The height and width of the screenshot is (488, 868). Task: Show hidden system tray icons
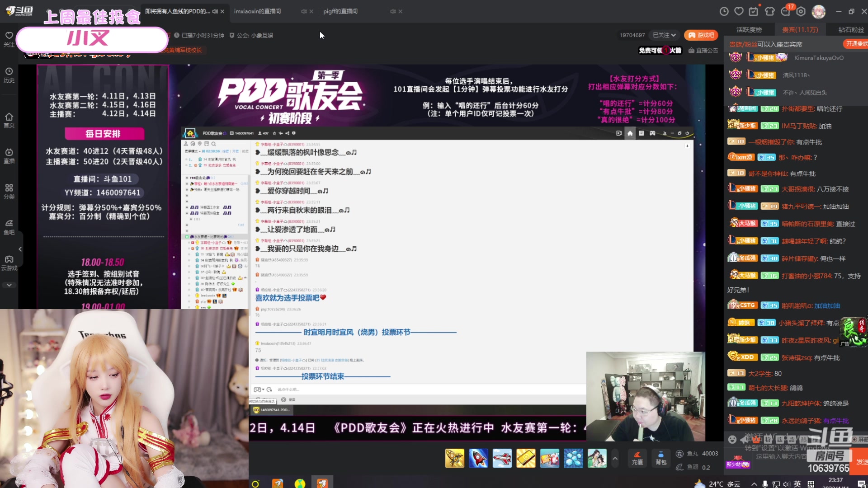tap(754, 484)
